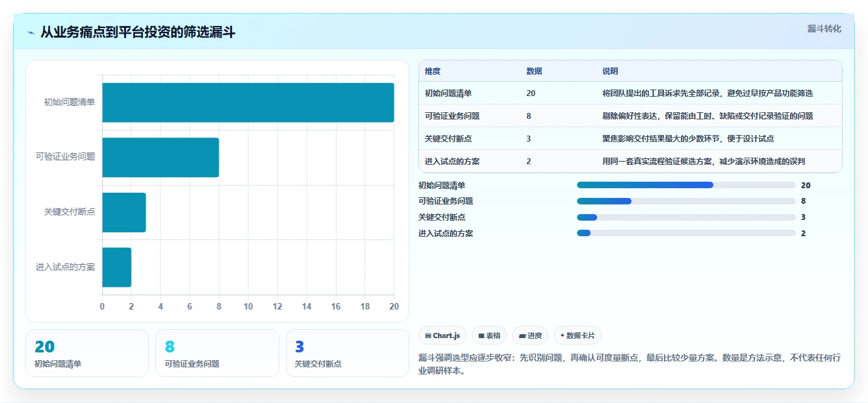Select the Chart.js chip
This screenshot has height=403, width=868.
click(442, 336)
